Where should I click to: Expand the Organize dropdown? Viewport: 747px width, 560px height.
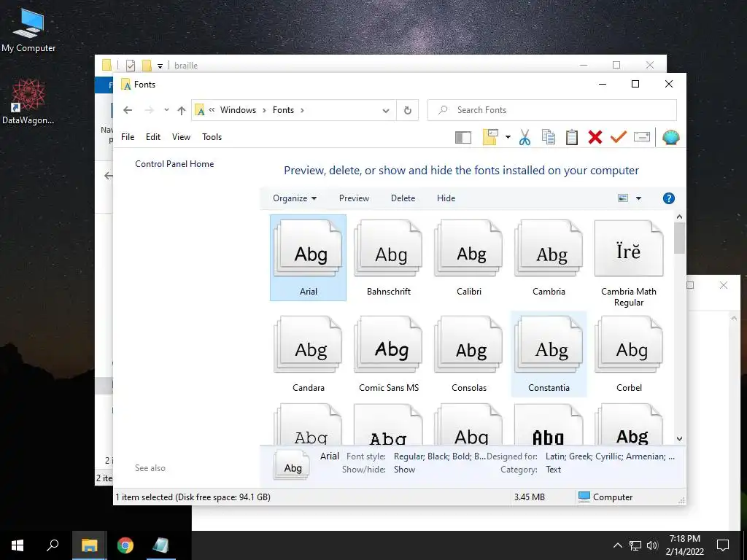click(x=295, y=198)
